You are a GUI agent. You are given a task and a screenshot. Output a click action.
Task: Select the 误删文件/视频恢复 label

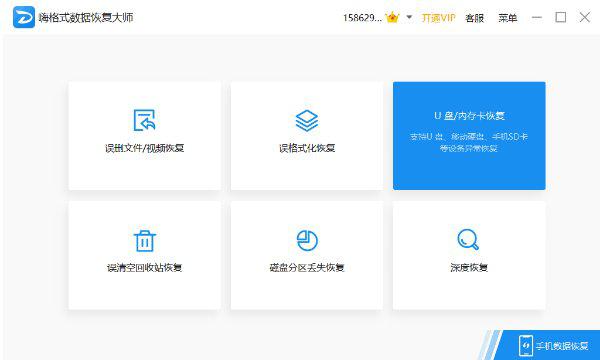145,148
